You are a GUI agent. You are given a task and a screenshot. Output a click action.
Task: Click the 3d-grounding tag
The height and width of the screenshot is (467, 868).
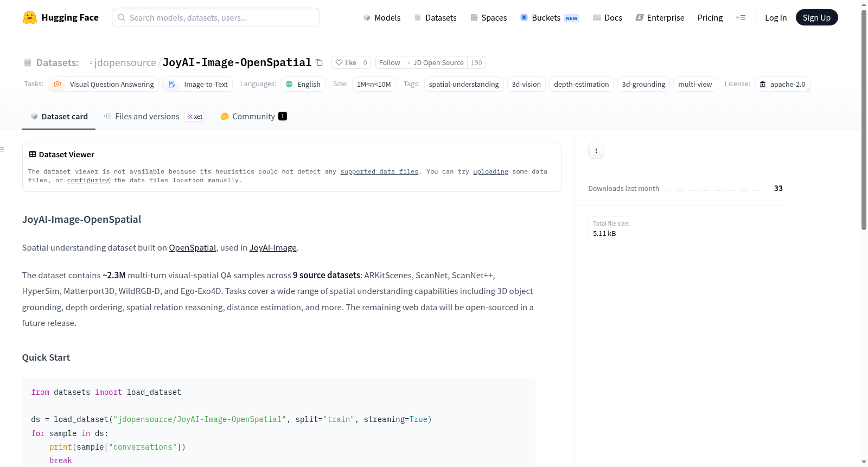point(643,84)
